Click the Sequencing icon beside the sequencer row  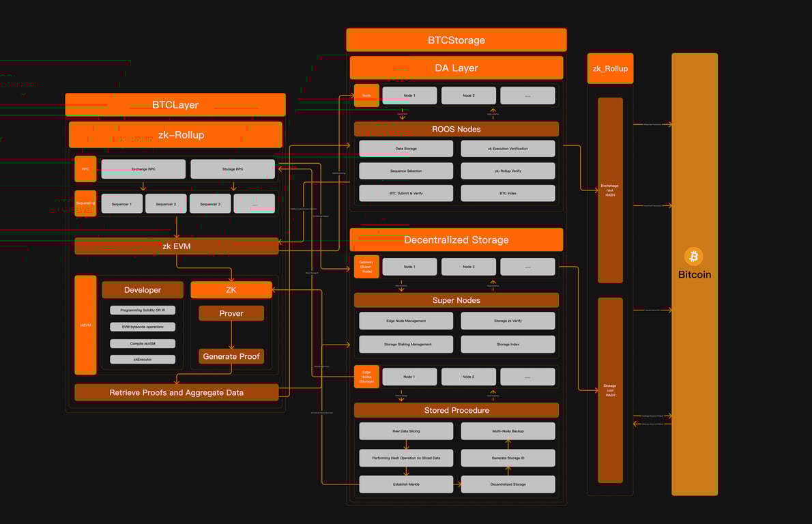tap(85, 203)
